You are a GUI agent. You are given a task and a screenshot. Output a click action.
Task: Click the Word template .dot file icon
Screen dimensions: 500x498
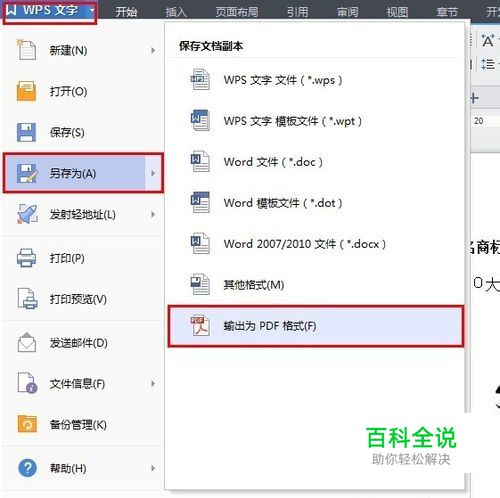(x=200, y=202)
